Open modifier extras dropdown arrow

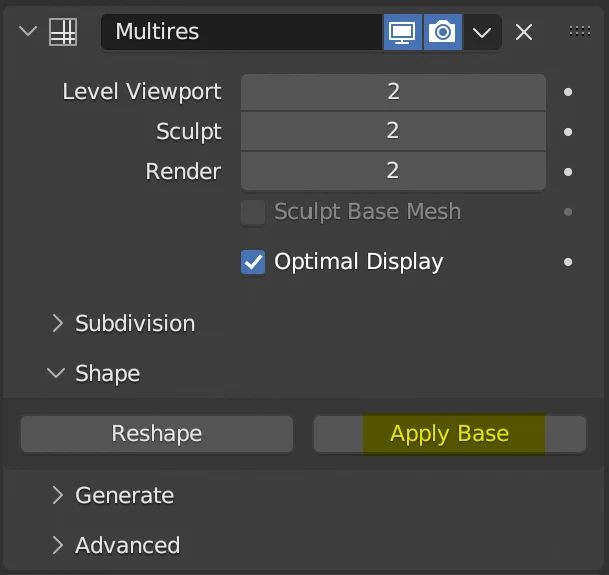tap(482, 32)
